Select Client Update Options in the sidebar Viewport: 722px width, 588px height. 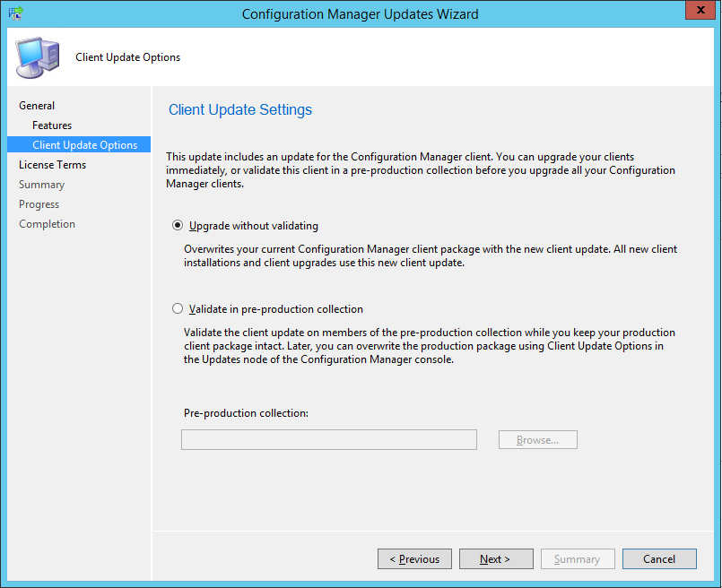79,144
